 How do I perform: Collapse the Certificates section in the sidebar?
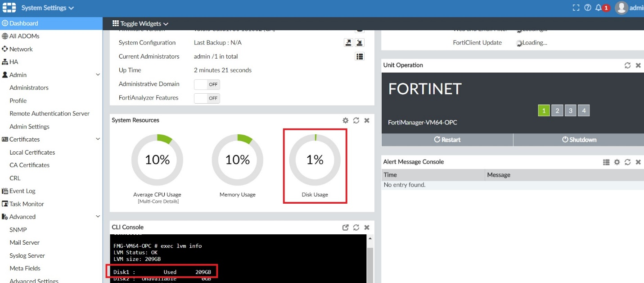click(x=98, y=139)
